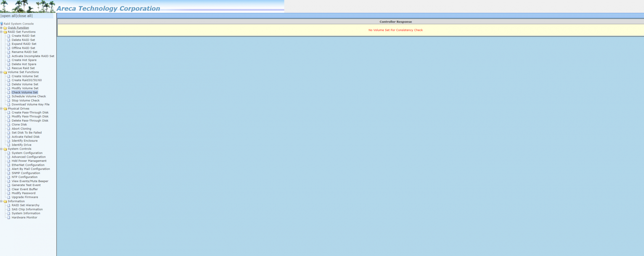Click the Raid System Console root icon
The height and width of the screenshot is (256, 644).
click(2, 24)
